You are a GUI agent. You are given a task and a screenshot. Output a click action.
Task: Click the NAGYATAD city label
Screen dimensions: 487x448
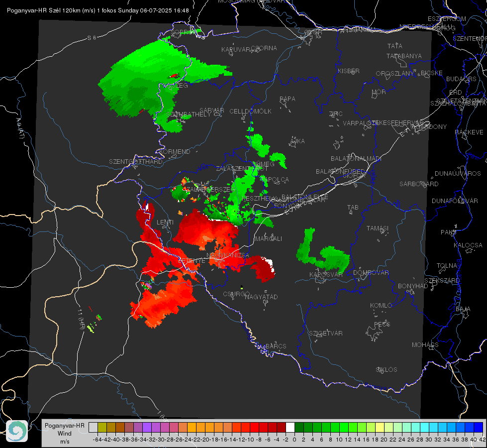pos(261,297)
